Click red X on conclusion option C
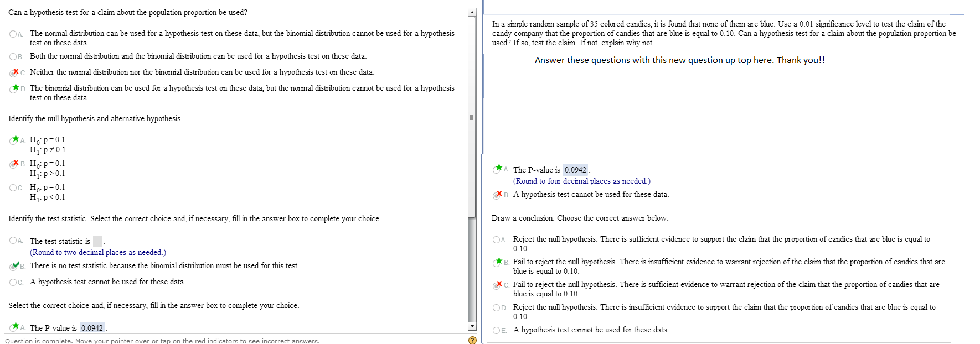Image resolution: width=980 pixels, height=344 pixels. click(499, 284)
